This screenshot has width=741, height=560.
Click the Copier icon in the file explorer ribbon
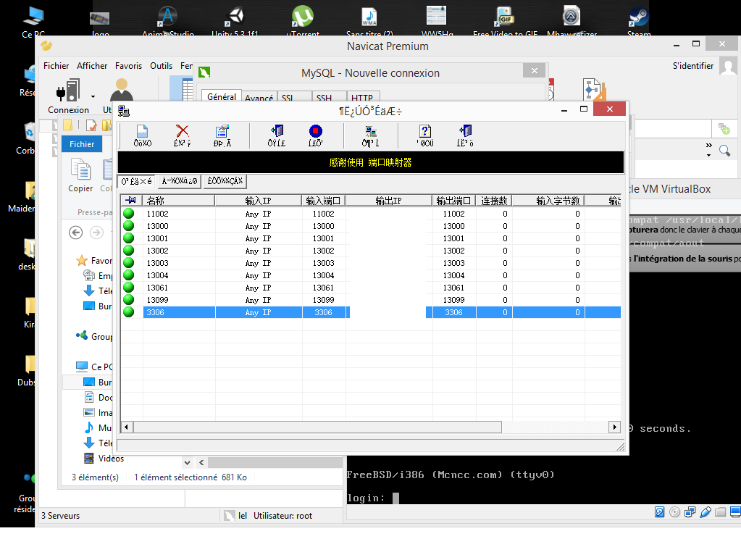81,170
